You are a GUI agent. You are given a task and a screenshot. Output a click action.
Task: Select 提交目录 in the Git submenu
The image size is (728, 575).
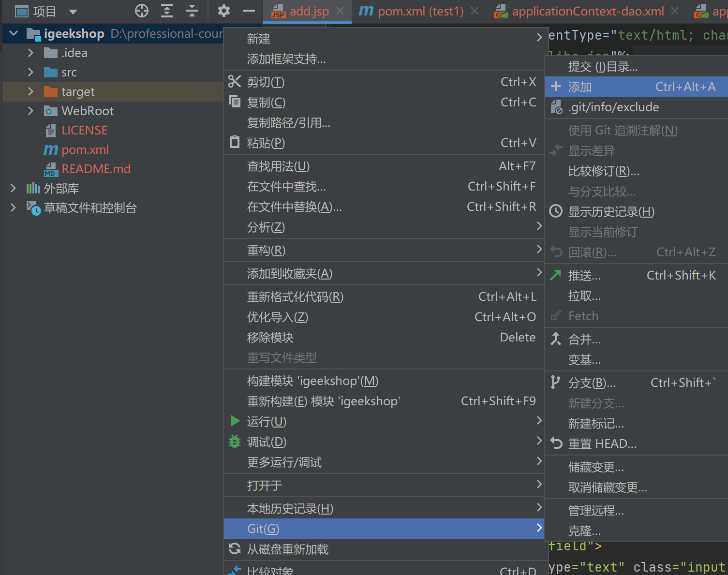pyautogui.click(x=602, y=66)
